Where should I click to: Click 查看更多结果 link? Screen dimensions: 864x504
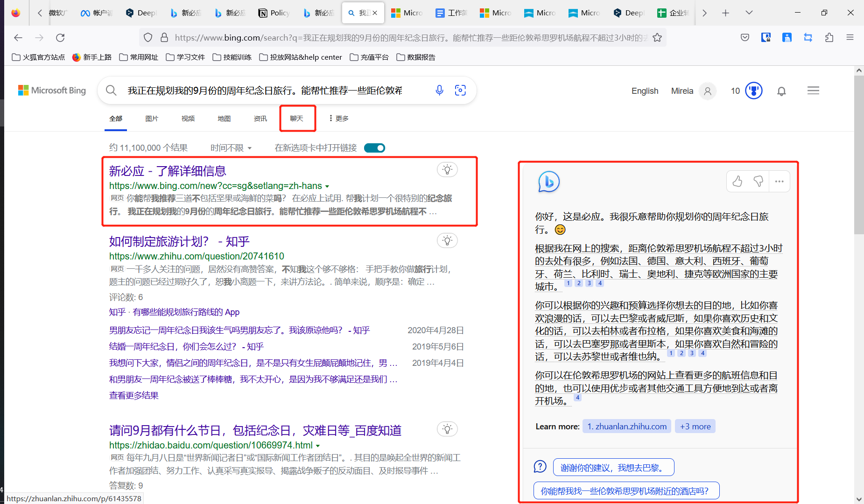[134, 396]
